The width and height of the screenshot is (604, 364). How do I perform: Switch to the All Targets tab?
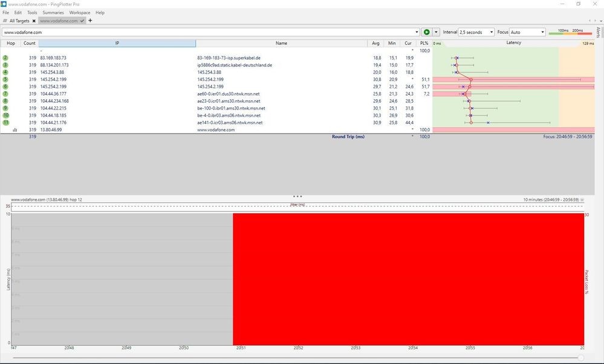18,21
